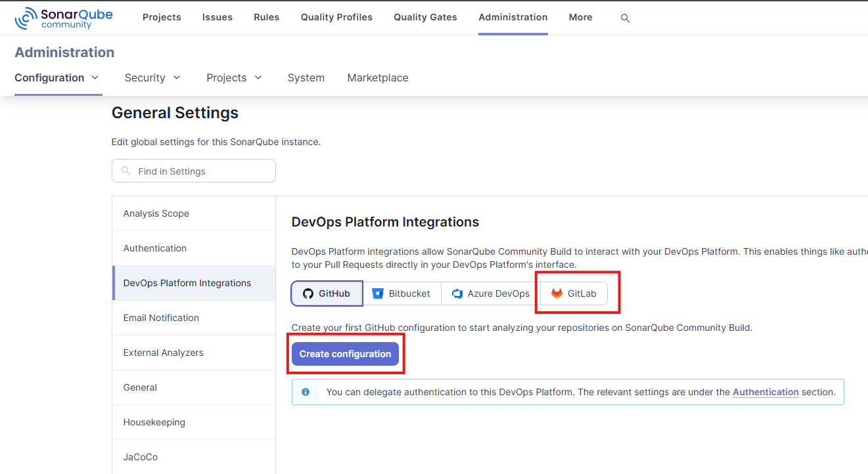
Task: Click the Azure DevOps logo icon
Action: click(x=457, y=293)
